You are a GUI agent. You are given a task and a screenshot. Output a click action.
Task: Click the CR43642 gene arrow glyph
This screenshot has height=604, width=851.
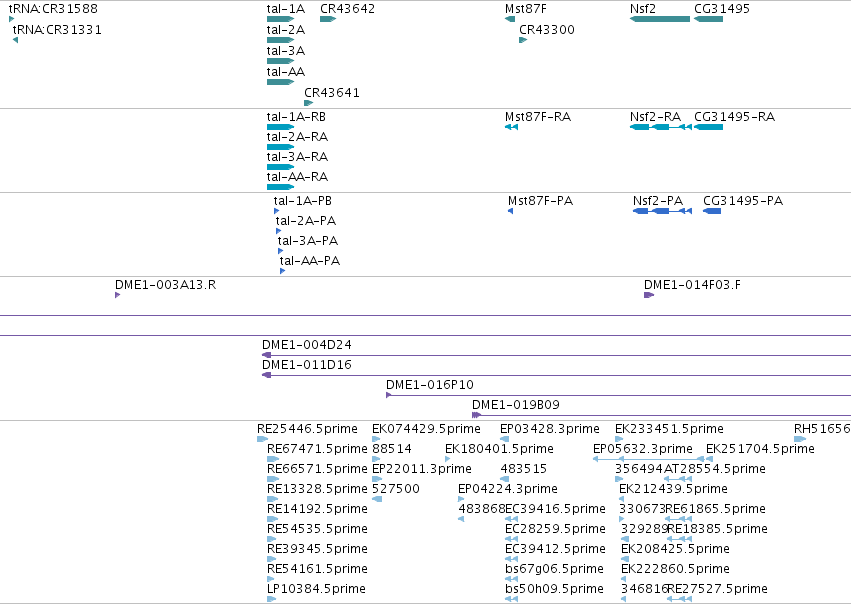pyautogui.click(x=328, y=19)
